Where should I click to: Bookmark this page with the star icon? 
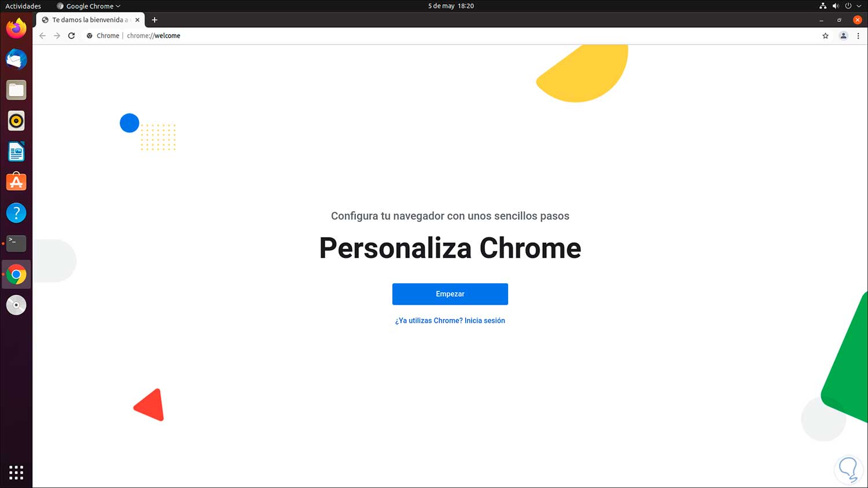[x=825, y=36]
